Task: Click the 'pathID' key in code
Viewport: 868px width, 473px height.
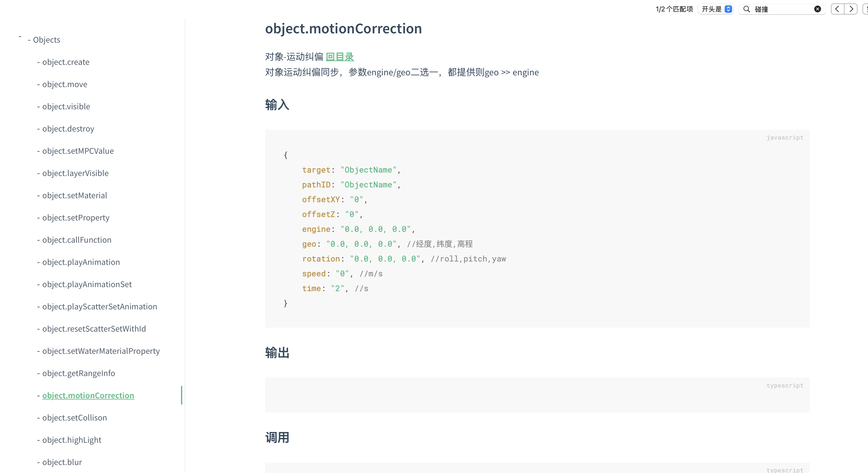Action: [316, 185]
